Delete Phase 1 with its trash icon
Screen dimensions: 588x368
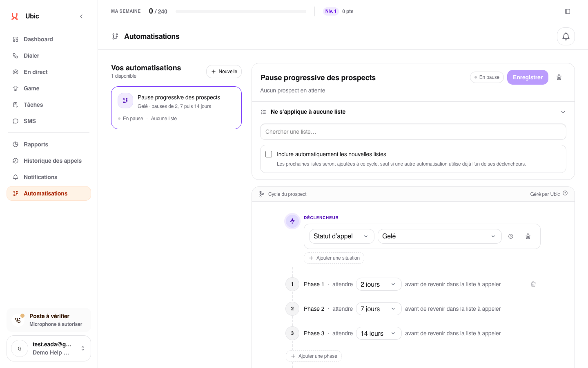click(533, 284)
